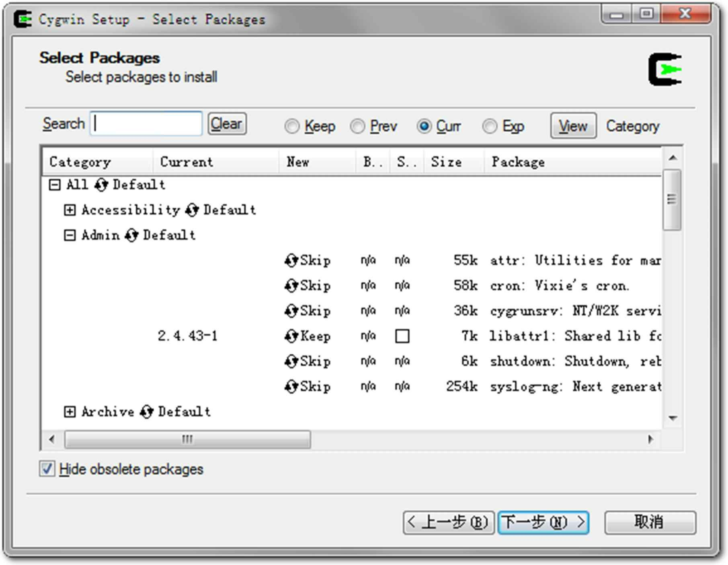Click the vertical scrollbar up arrow

[673, 158]
